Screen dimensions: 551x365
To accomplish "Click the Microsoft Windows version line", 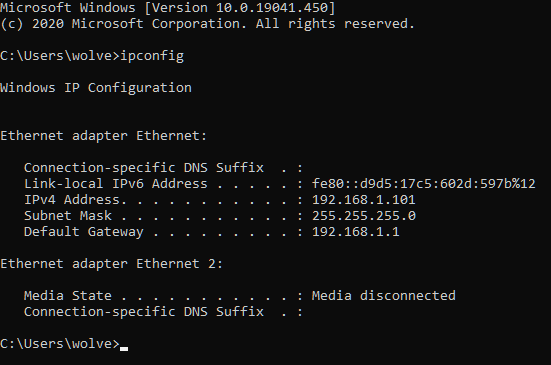I will (x=168, y=8).
